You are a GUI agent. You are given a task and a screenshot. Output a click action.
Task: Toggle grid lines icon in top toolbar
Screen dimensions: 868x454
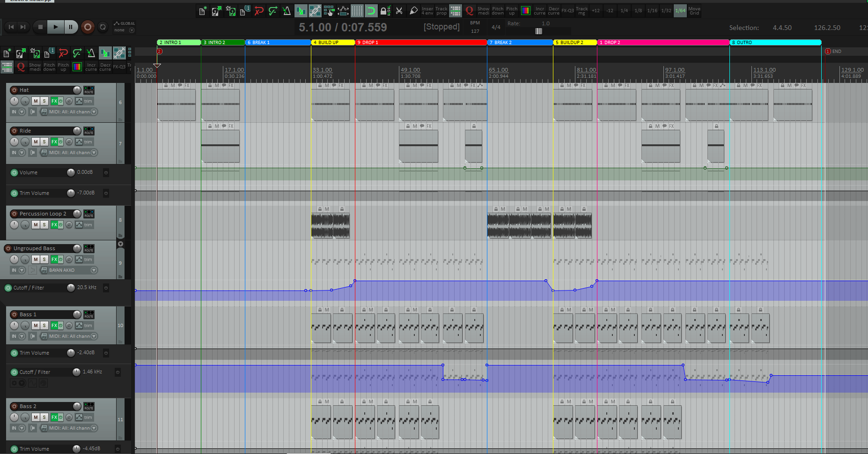point(357,11)
